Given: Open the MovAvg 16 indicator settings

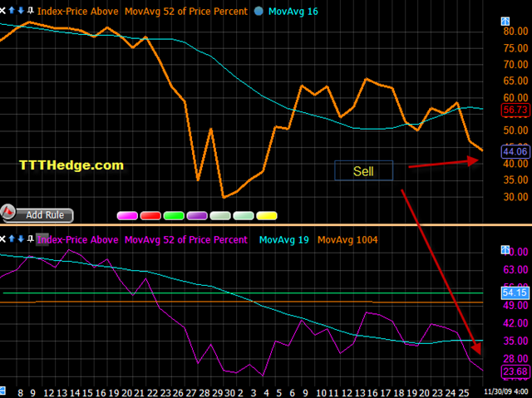Looking at the screenshot, I should point(293,12).
